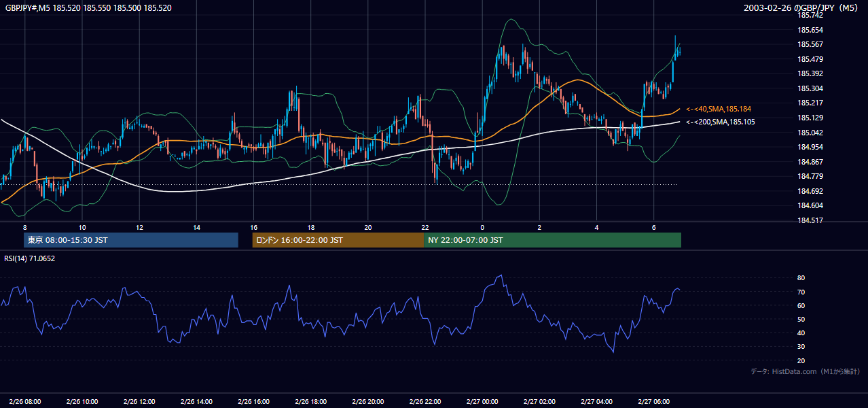868x408 pixels.
Task: Click RSI axis level 80
Action: pos(801,278)
